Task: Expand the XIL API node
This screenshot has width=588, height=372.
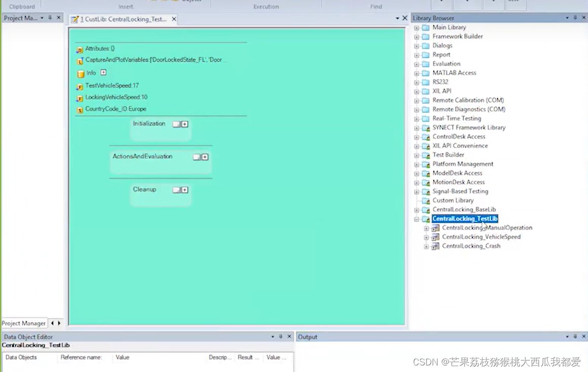Action: 416,92
